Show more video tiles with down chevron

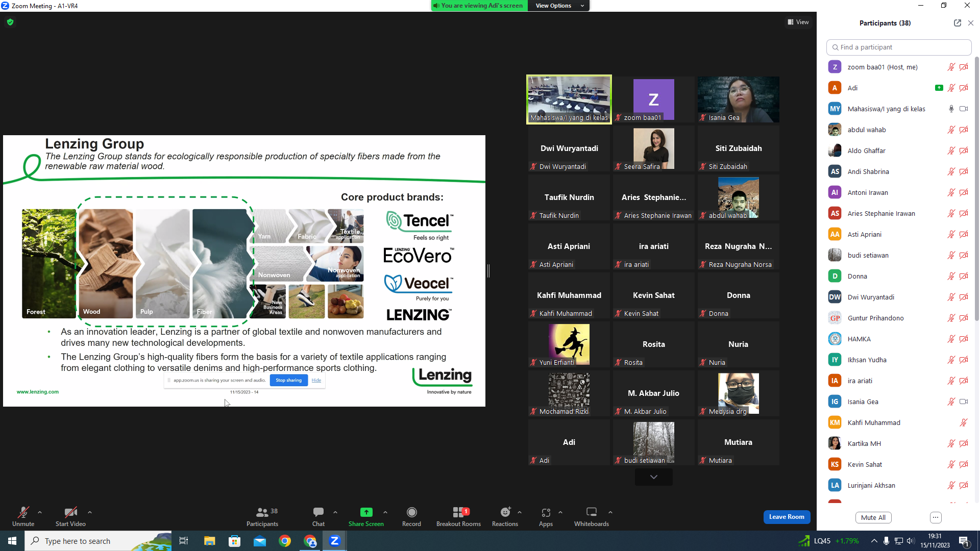[x=654, y=477]
